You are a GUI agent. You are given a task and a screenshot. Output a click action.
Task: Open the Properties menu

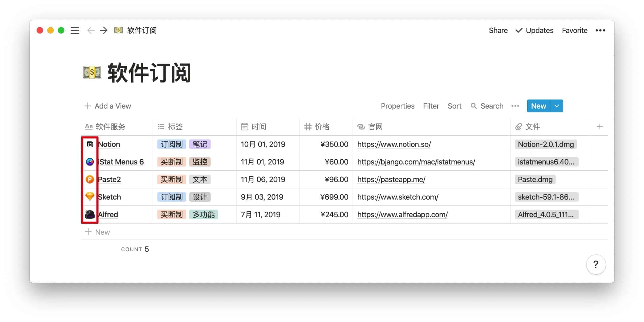[398, 106]
